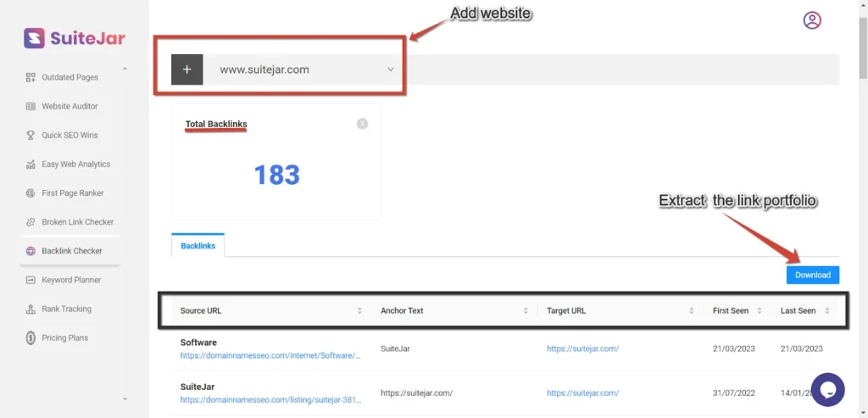Open domainnamesseo.com listing/suitejar source link
This screenshot has height=418, width=868.
tap(270, 399)
